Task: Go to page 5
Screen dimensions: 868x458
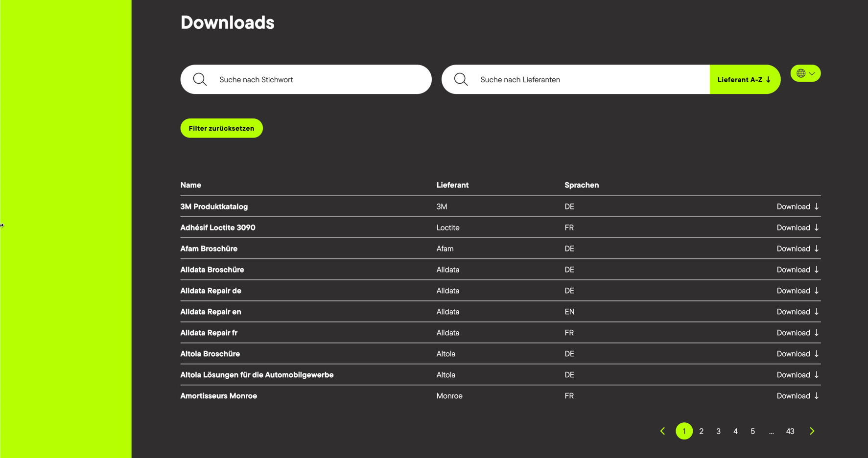Action: click(x=752, y=431)
